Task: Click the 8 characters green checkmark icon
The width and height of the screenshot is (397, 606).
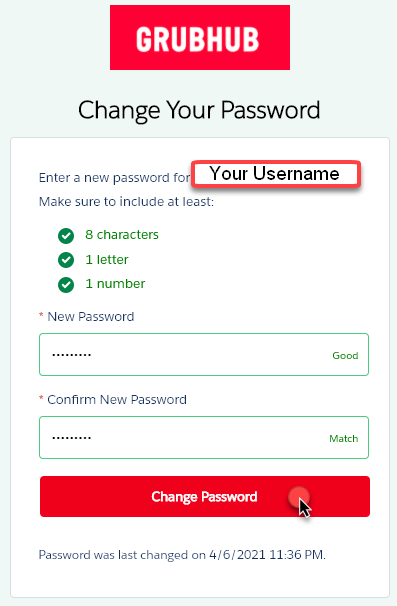Action: coord(66,235)
